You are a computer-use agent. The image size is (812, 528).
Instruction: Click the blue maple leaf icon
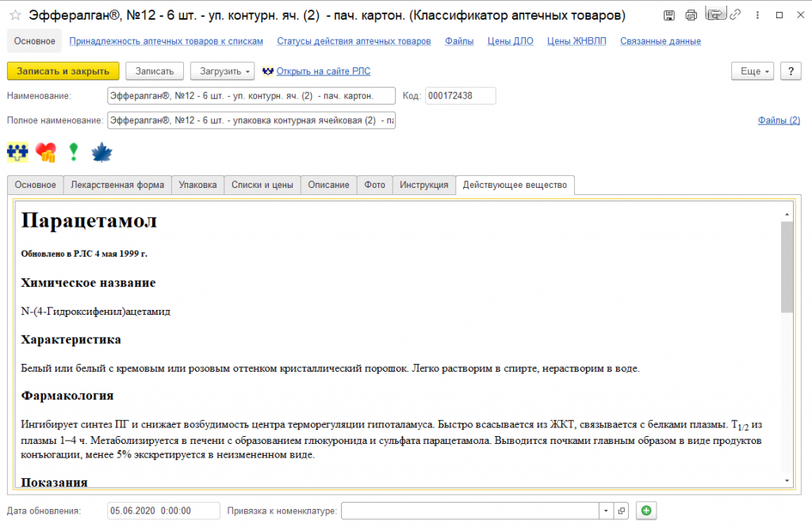pyautogui.click(x=101, y=152)
